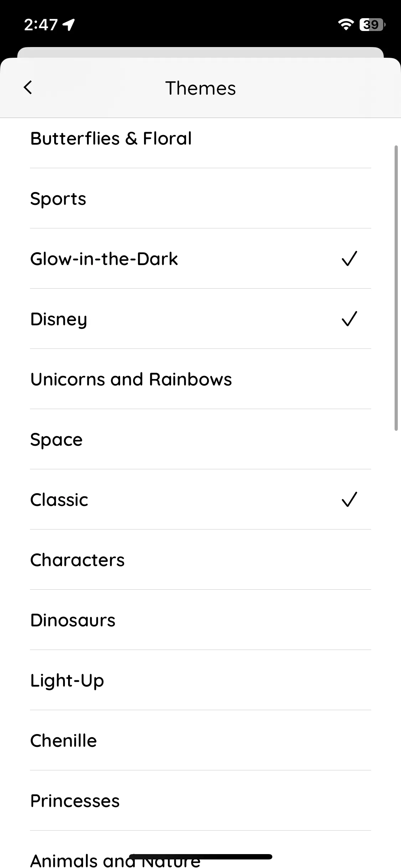The height and width of the screenshot is (868, 401).
Task: Pick the Space theme
Action: click(x=200, y=439)
